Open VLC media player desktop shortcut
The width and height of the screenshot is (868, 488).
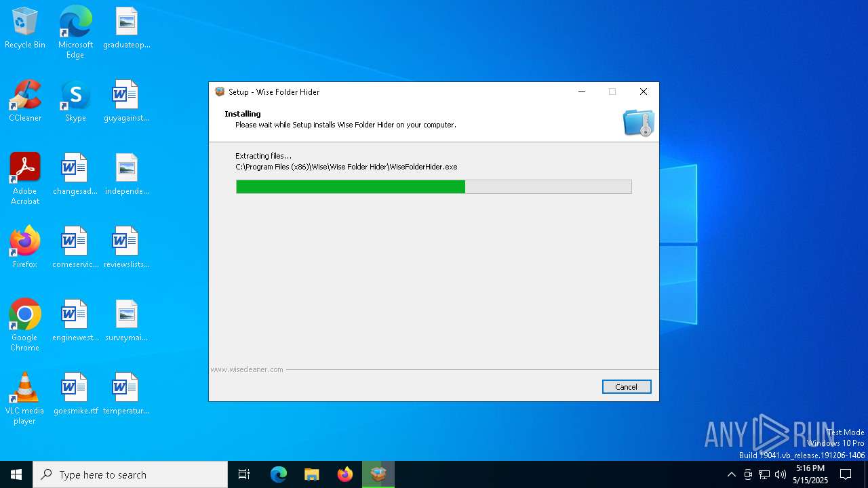(25, 399)
